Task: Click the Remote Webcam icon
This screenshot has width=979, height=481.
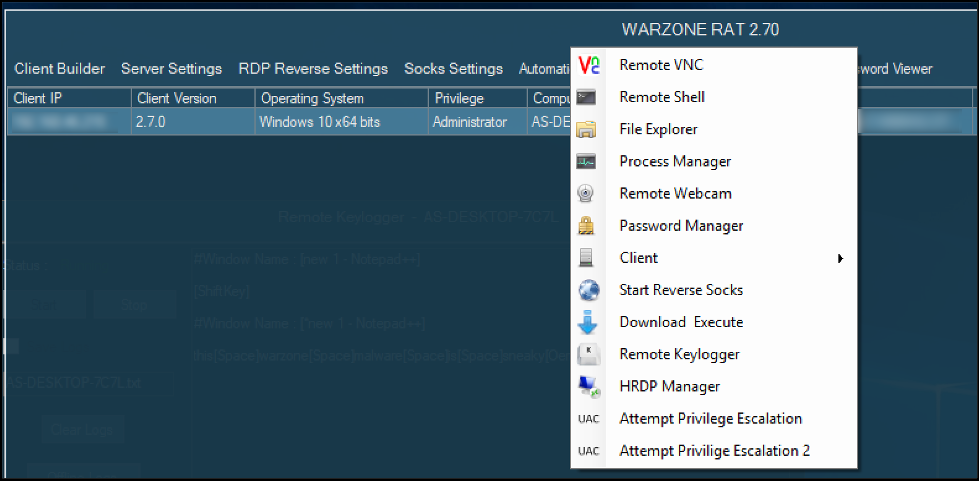Action: click(588, 193)
